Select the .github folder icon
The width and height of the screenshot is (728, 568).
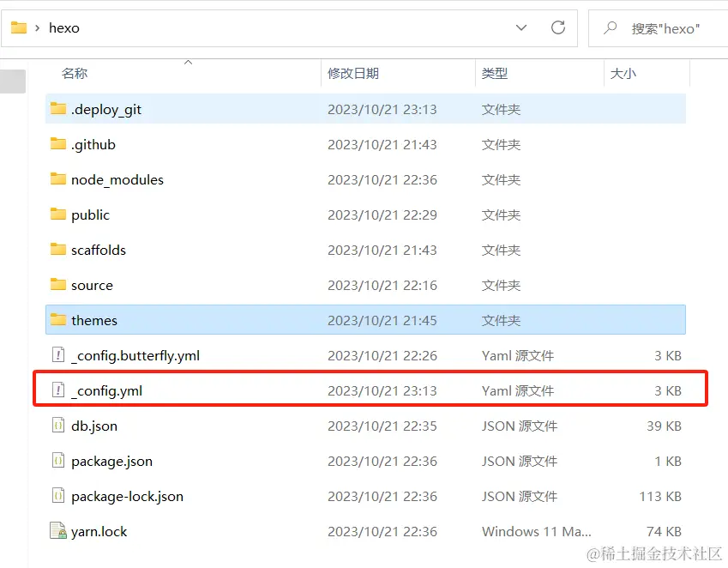click(x=58, y=144)
